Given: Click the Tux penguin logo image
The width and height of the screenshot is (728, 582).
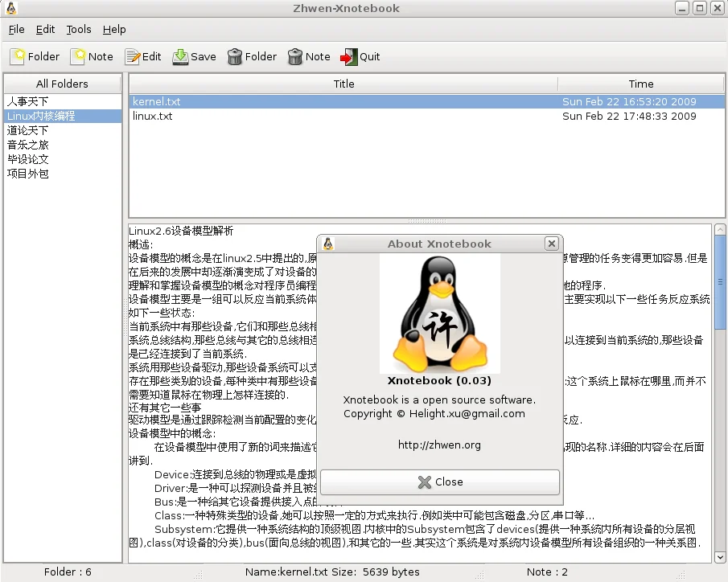Looking at the screenshot, I should [x=440, y=314].
